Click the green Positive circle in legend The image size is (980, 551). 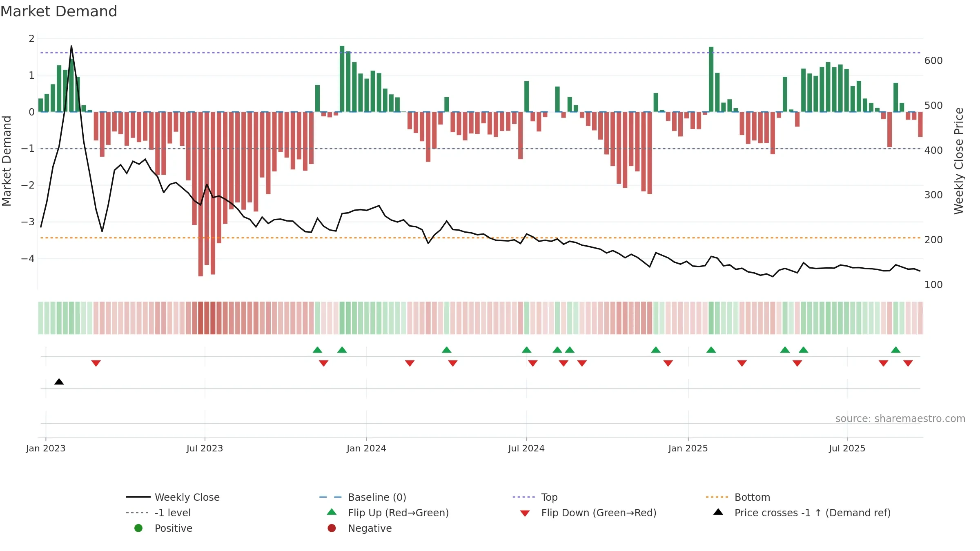138,528
